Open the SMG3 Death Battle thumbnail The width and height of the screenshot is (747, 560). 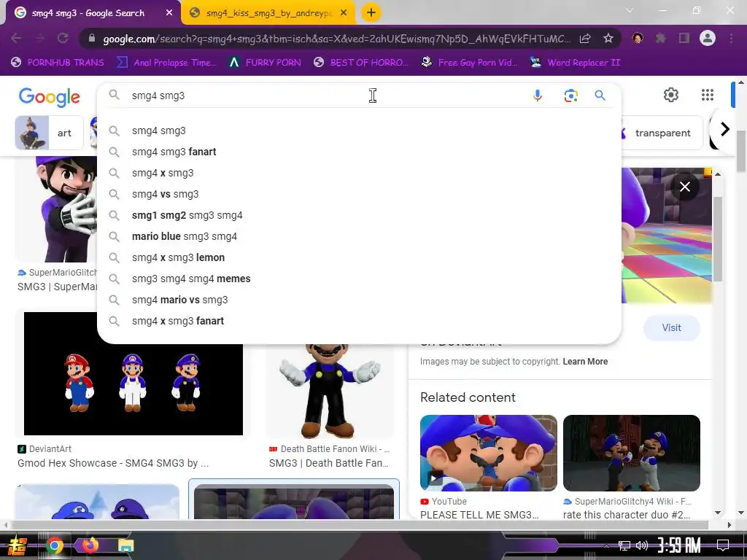tap(330, 391)
